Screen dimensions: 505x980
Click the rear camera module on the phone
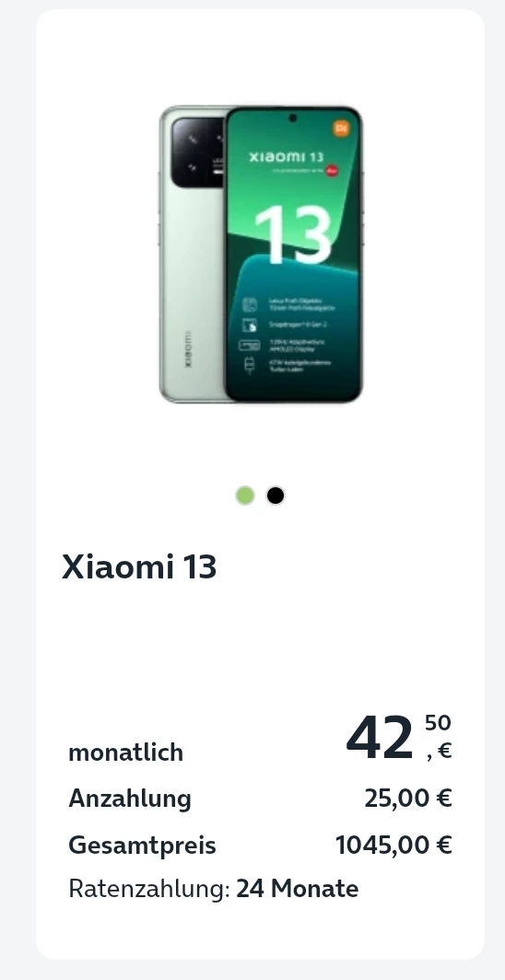pyautogui.click(x=197, y=153)
